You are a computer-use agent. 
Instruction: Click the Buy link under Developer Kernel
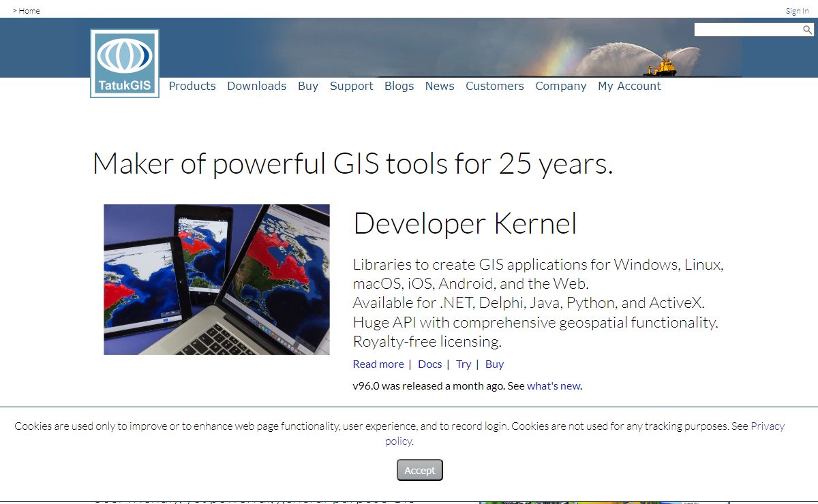494,364
